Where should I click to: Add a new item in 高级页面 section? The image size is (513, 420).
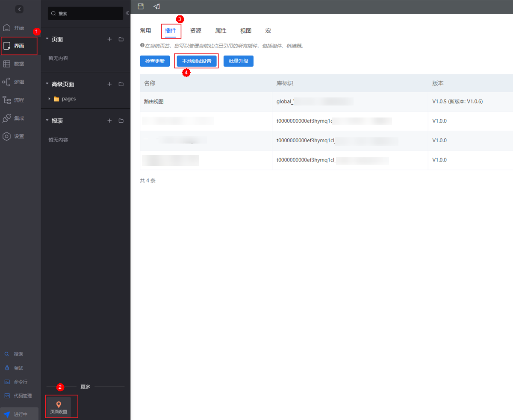(x=109, y=84)
